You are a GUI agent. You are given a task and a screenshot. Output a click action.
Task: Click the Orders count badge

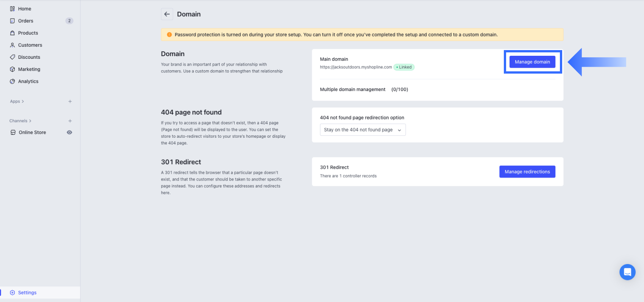(x=69, y=21)
